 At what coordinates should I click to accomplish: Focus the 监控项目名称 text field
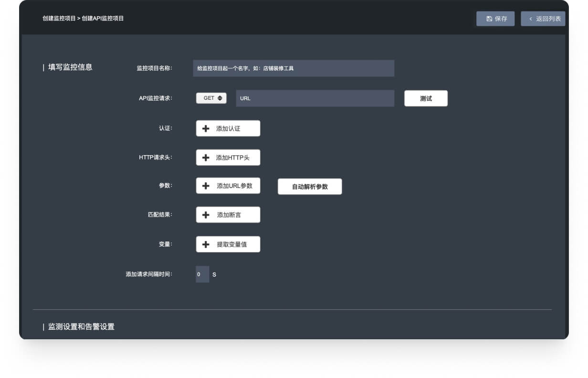(x=294, y=68)
